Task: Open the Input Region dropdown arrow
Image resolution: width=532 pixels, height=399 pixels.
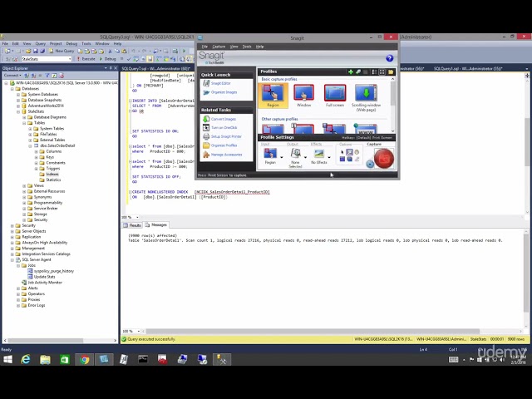Action: pyautogui.click(x=282, y=157)
